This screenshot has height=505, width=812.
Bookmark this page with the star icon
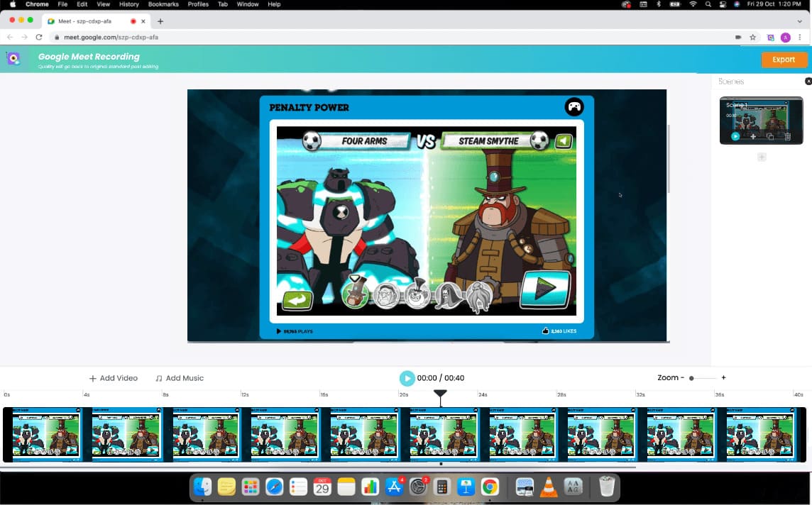coord(753,37)
